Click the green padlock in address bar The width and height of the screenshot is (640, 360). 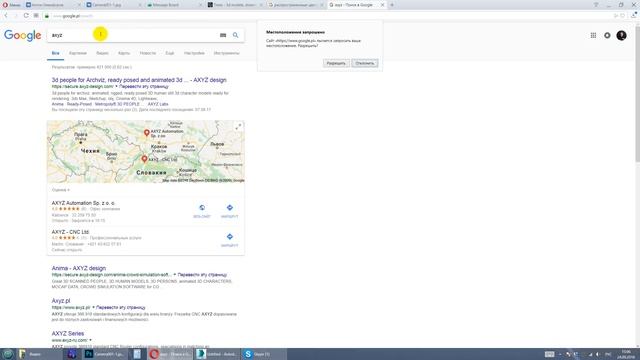click(47, 16)
